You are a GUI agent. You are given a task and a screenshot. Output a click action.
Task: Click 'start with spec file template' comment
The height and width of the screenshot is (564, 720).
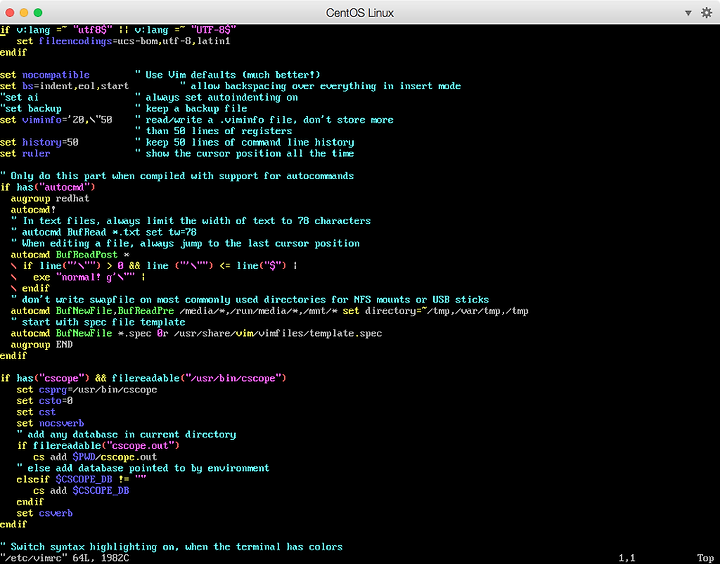tap(98, 322)
